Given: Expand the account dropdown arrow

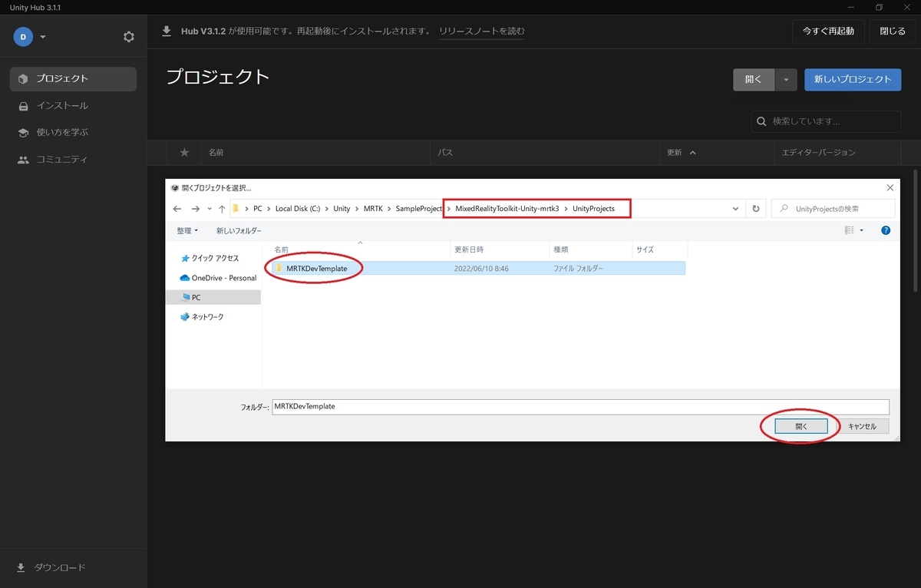Looking at the screenshot, I should (43, 37).
